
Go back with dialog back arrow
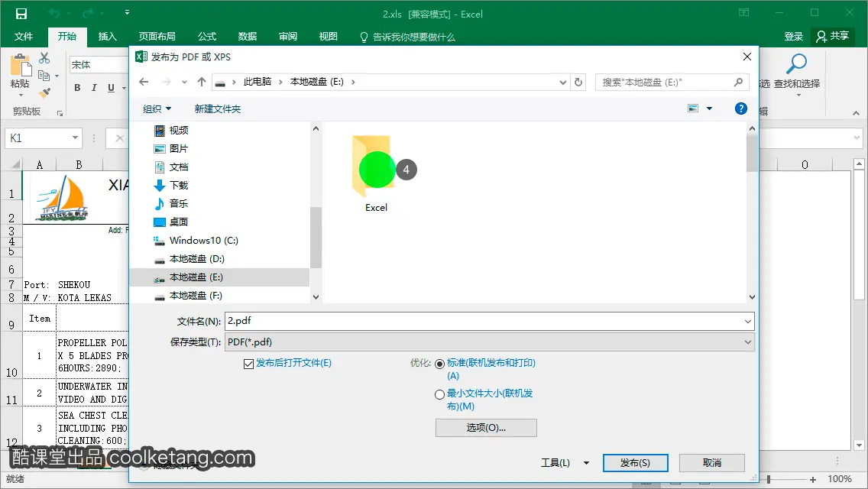coord(144,82)
